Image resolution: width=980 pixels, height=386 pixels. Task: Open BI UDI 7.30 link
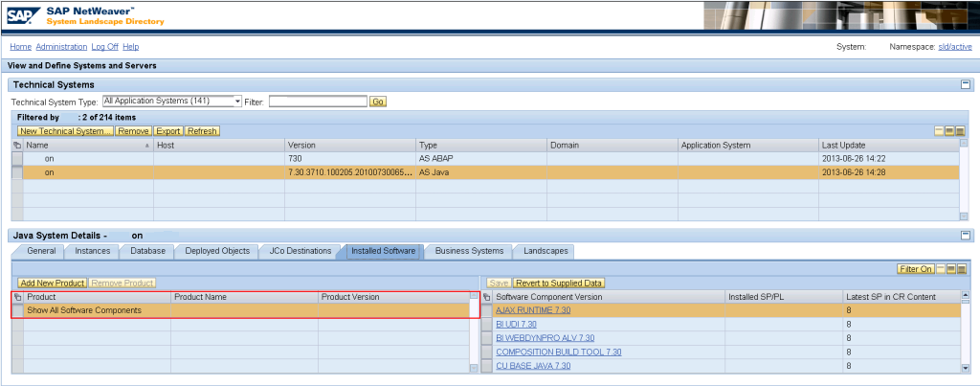[516, 324]
